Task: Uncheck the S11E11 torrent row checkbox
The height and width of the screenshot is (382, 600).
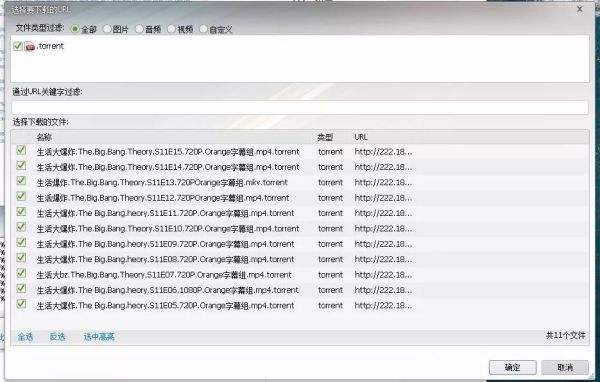Action: (21, 212)
